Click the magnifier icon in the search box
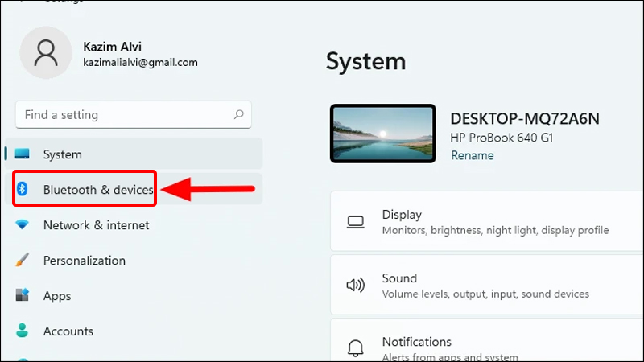This screenshot has width=644, height=362. coord(238,115)
